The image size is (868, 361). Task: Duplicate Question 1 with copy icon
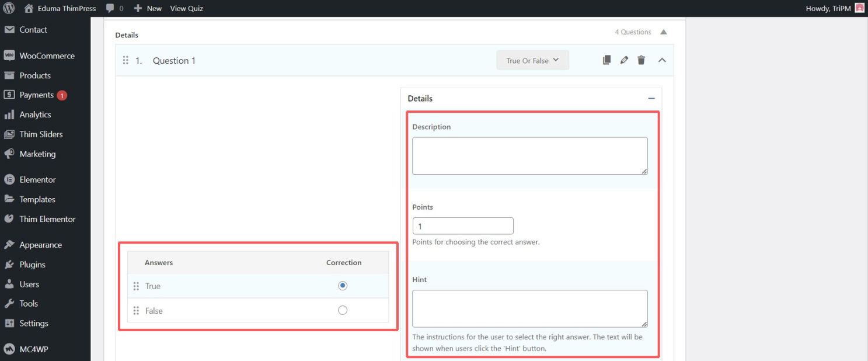606,60
